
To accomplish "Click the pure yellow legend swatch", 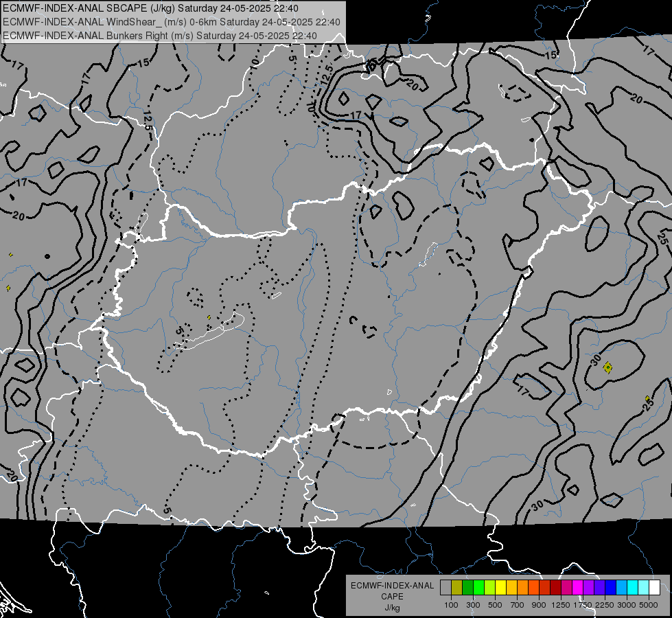I will click(x=501, y=588).
